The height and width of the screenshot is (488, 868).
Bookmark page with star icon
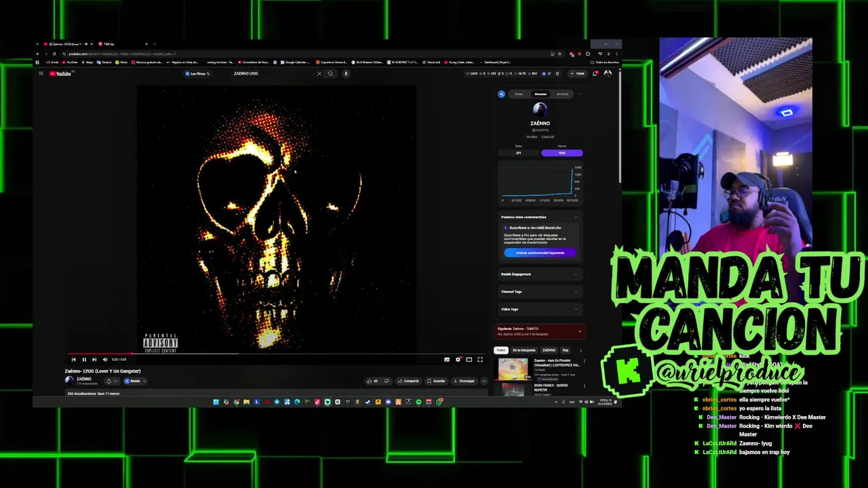[x=559, y=54]
